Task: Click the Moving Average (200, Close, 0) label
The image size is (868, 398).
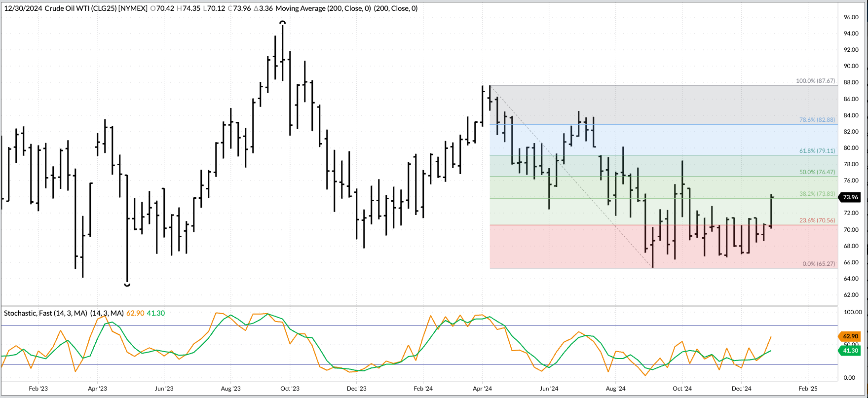Action: click(x=323, y=8)
